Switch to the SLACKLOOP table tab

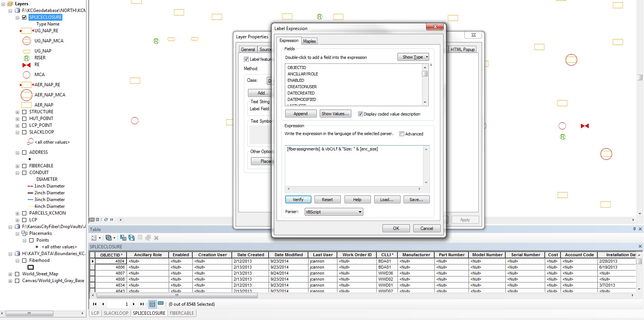[x=116, y=313]
